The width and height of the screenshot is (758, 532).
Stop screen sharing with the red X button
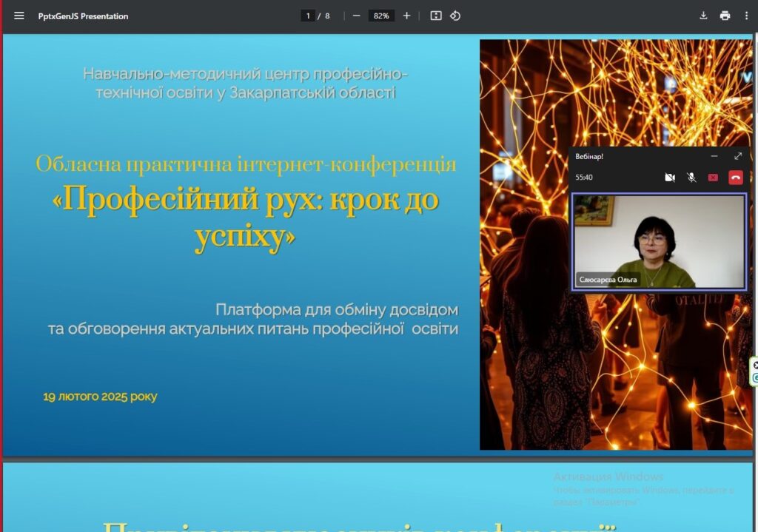(x=713, y=178)
